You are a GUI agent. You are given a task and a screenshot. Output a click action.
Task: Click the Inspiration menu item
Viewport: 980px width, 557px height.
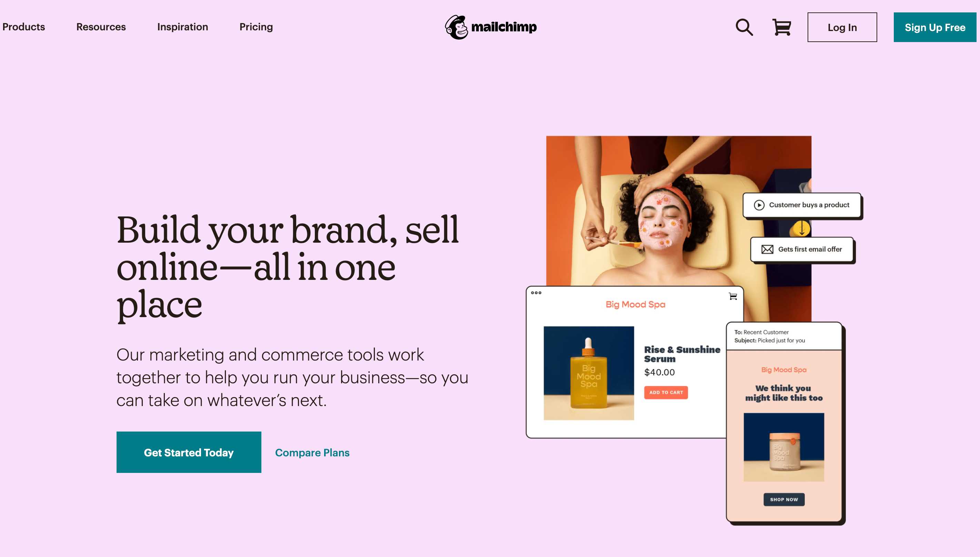coord(182,27)
